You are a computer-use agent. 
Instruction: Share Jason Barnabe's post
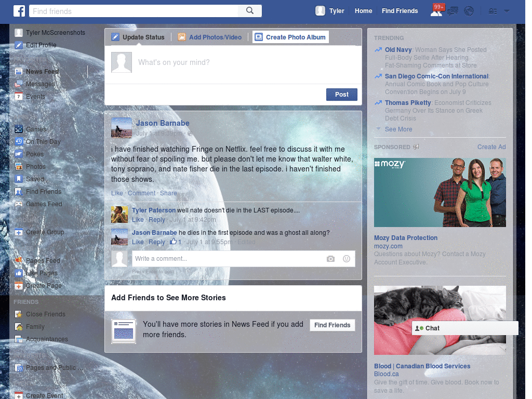click(168, 193)
